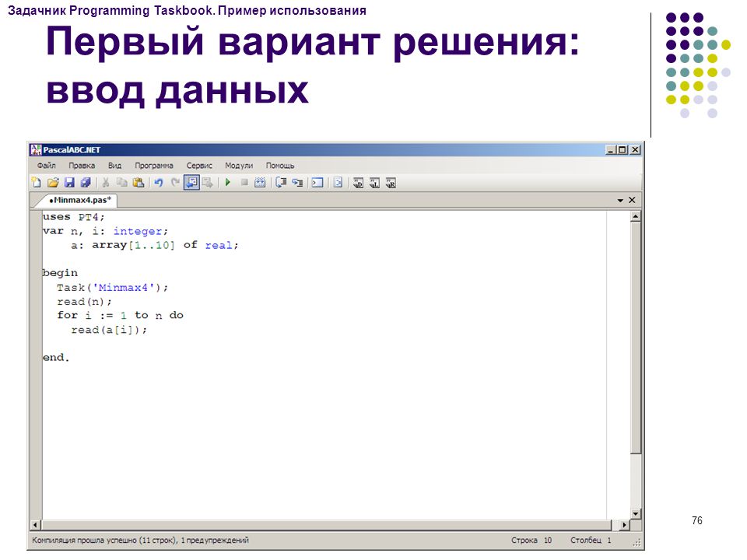Viewport: 747px width, 560px height.
Task: Click the vertical scrollbar down arrow
Action: point(635,514)
